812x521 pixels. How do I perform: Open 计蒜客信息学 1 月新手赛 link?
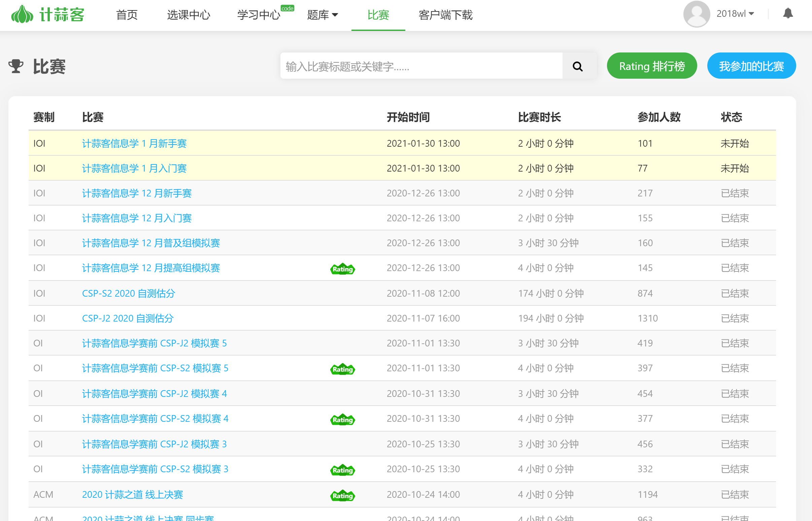pyautogui.click(x=134, y=143)
